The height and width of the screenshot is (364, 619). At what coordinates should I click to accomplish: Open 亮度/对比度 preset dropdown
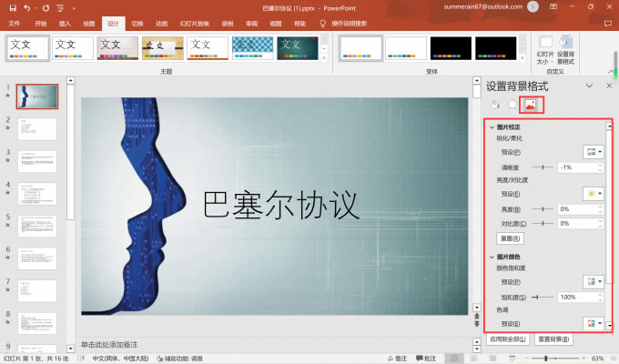[593, 195]
